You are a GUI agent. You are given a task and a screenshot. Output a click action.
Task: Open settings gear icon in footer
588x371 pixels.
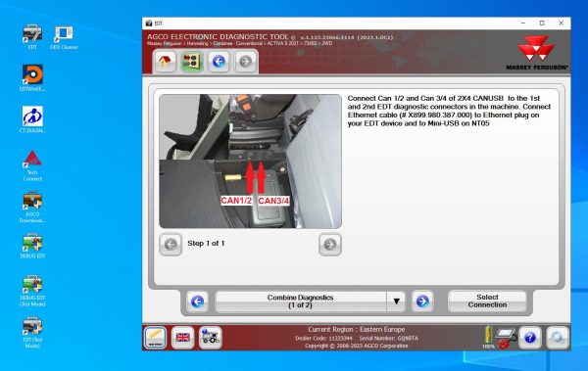[x=558, y=338]
